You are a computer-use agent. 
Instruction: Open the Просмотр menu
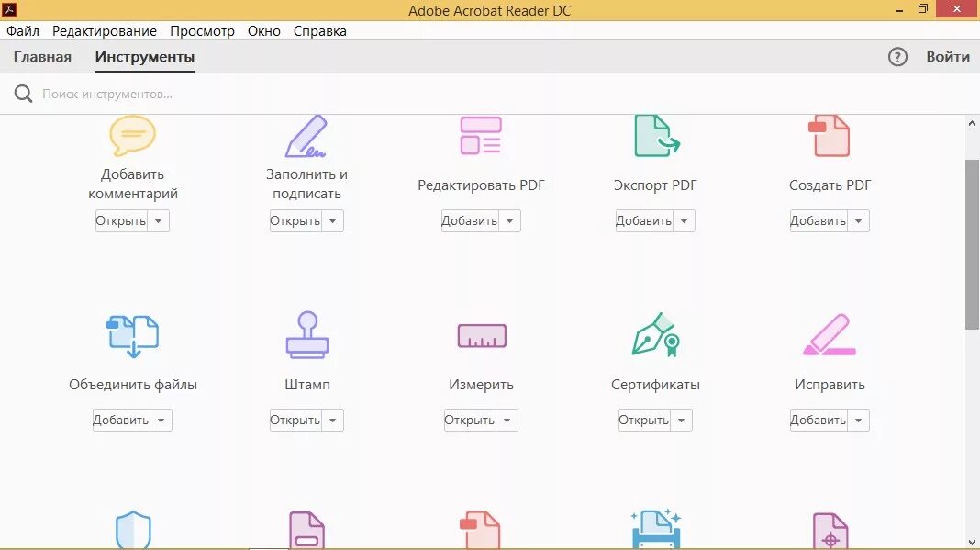click(x=203, y=31)
